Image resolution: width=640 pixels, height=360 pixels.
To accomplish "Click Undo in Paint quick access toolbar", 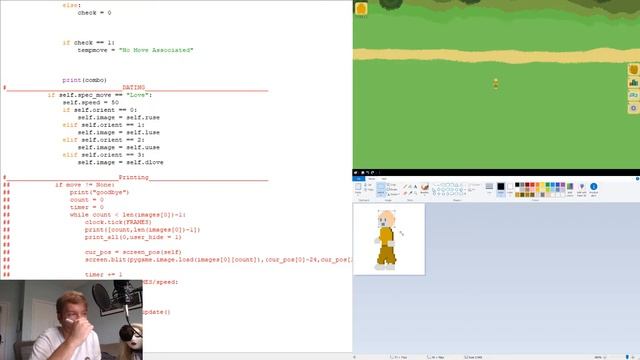I will [x=367, y=173].
